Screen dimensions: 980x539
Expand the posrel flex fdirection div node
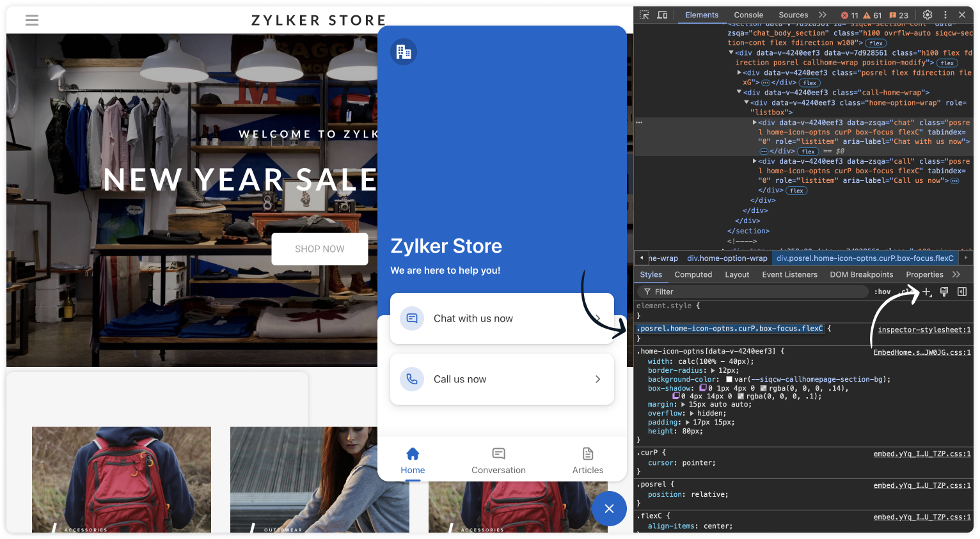pyautogui.click(x=739, y=72)
